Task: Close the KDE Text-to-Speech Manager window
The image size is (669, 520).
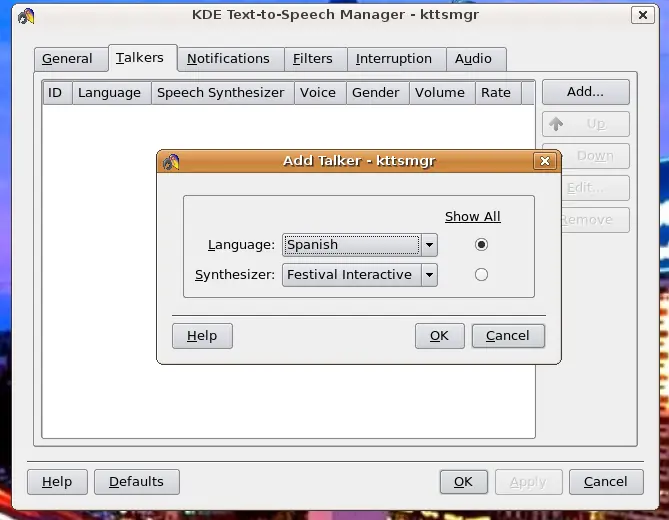Action: point(643,15)
